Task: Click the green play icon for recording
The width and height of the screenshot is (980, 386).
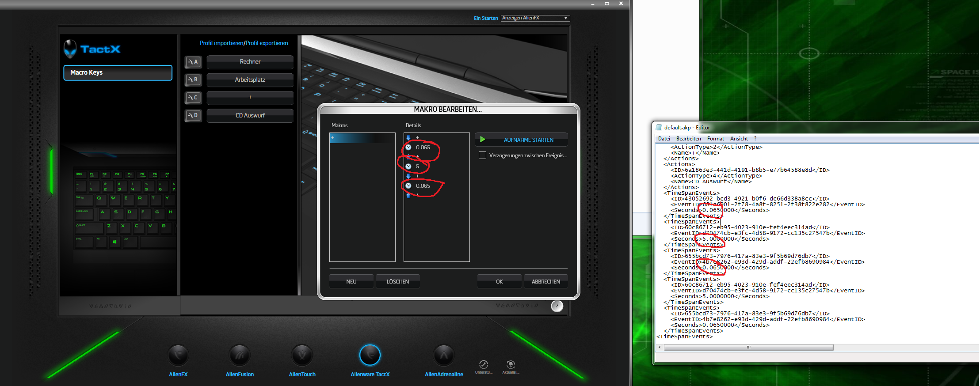Action: click(483, 140)
